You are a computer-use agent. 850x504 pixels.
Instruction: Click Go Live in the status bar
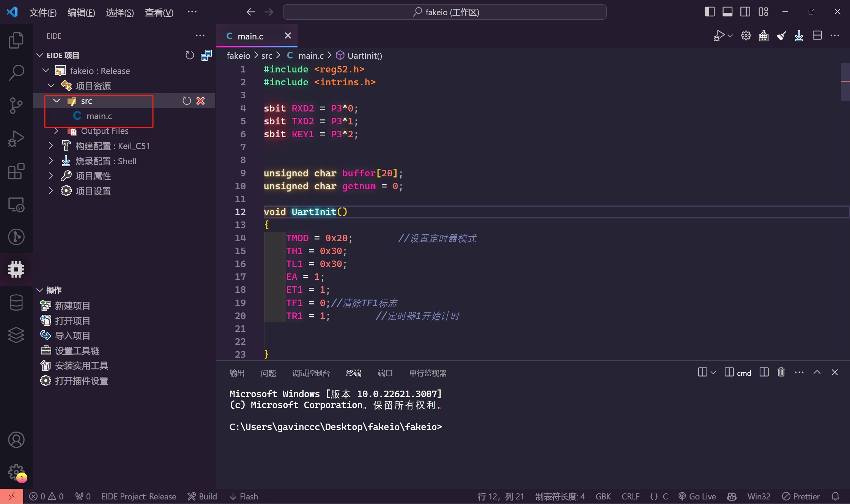pos(697,496)
